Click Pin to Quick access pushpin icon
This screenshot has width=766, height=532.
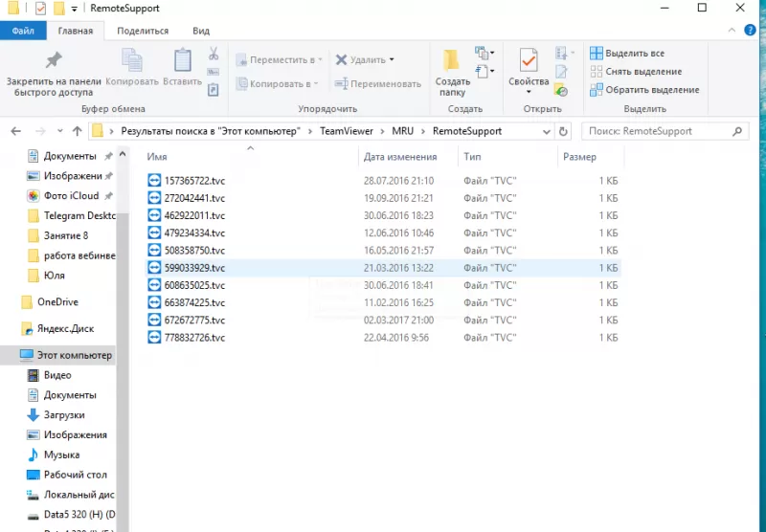click(54, 60)
